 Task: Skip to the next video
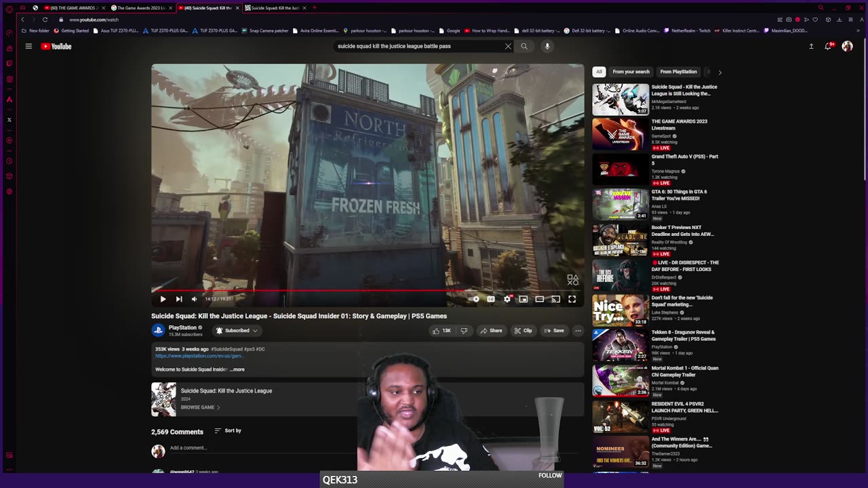(179, 299)
